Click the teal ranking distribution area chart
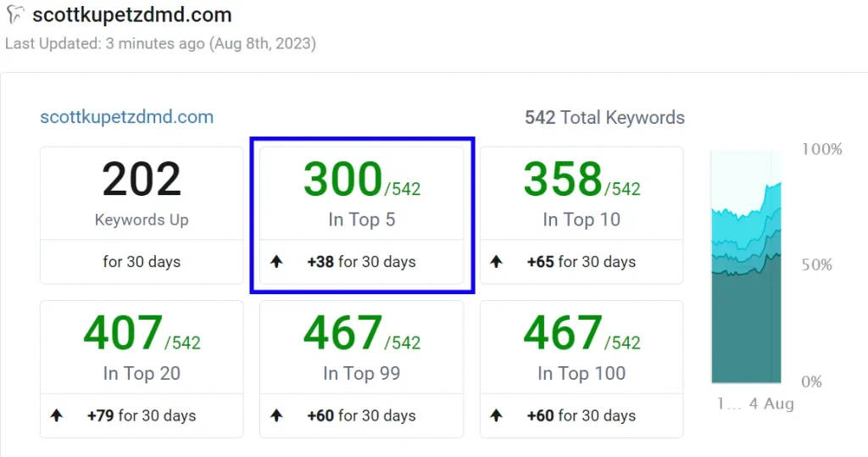The image size is (868, 457). pyautogui.click(x=746, y=266)
